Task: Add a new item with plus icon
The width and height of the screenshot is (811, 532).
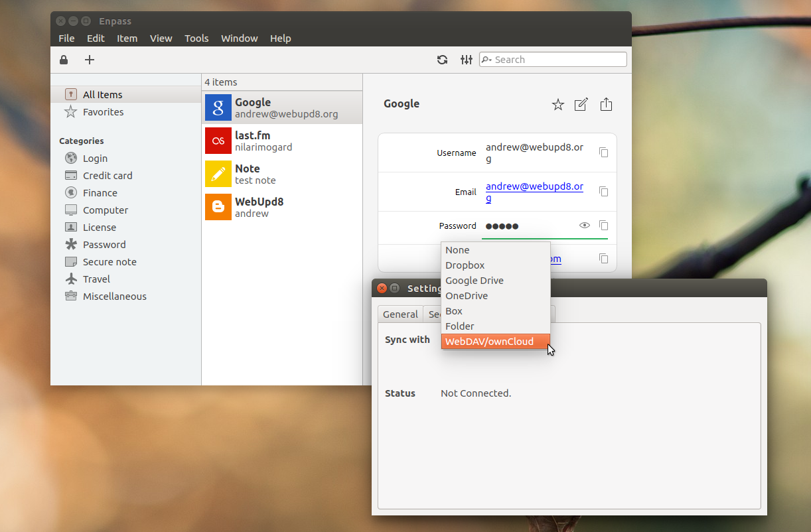Action: tap(90, 60)
